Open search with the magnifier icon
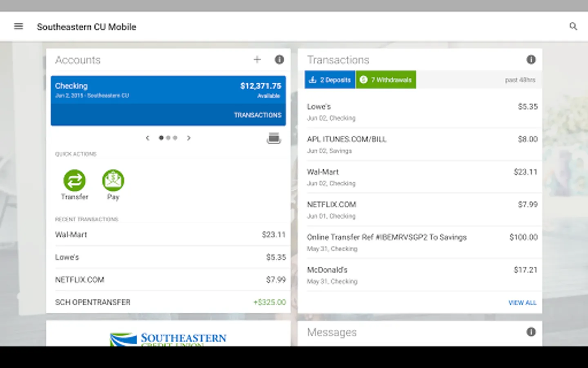Screen dimensions: 588x368 click(x=573, y=26)
